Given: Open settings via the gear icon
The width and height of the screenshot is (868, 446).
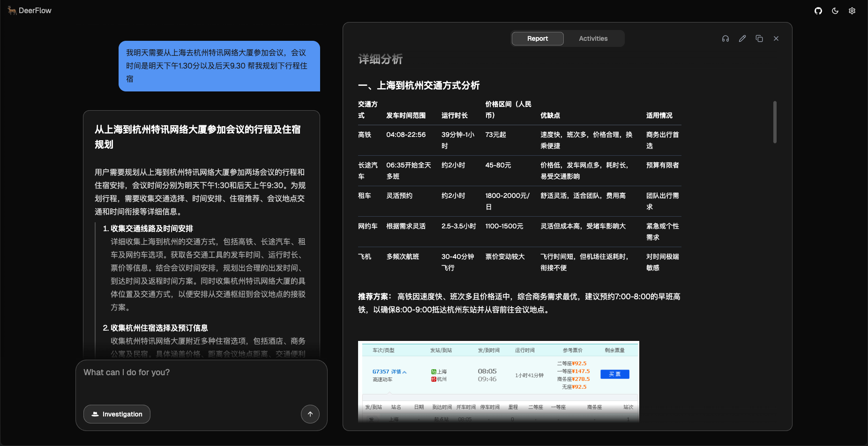Looking at the screenshot, I should click(852, 11).
